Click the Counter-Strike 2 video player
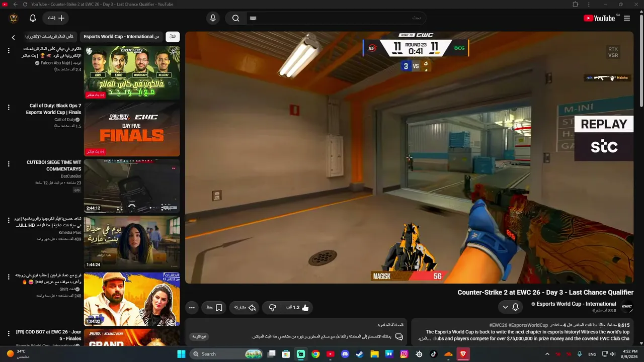644x362 pixels. tap(409, 157)
